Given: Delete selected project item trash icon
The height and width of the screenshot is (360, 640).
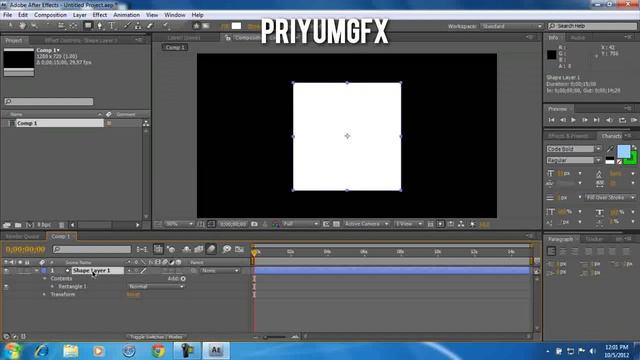Looking at the screenshot, I should pyautogui.click(x=62, y=225).
